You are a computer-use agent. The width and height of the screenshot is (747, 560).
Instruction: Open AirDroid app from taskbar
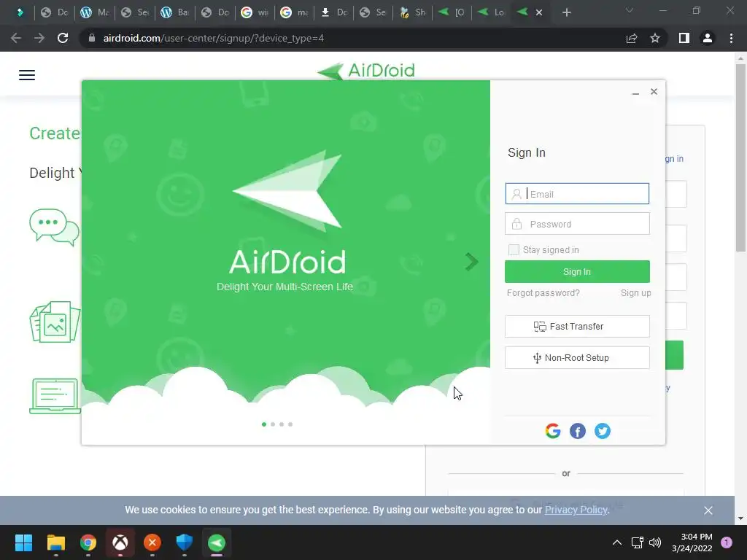[217, 542]
